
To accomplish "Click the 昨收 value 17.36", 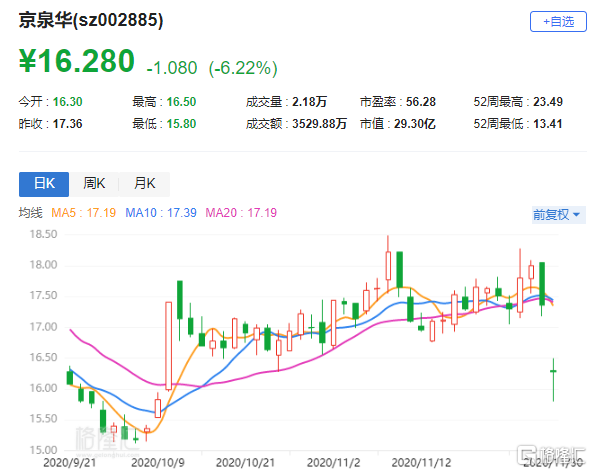I will pyautogui.click(x=68, y=124).
